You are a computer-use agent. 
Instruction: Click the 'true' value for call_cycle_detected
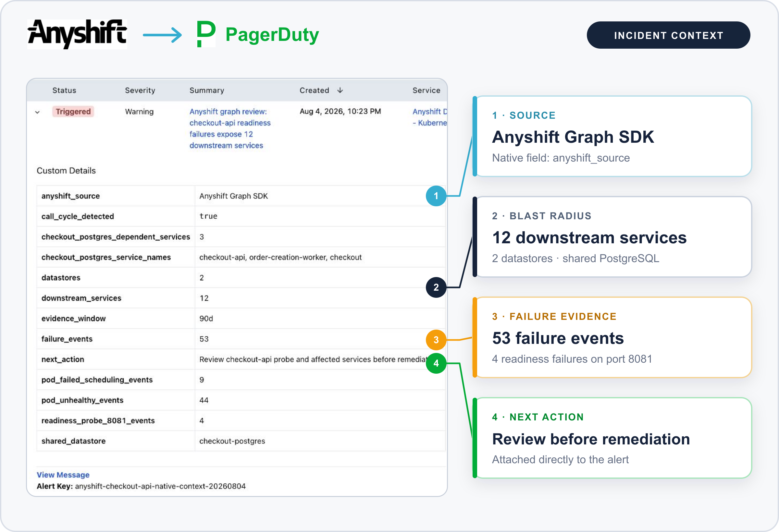[x=208, y=216]
